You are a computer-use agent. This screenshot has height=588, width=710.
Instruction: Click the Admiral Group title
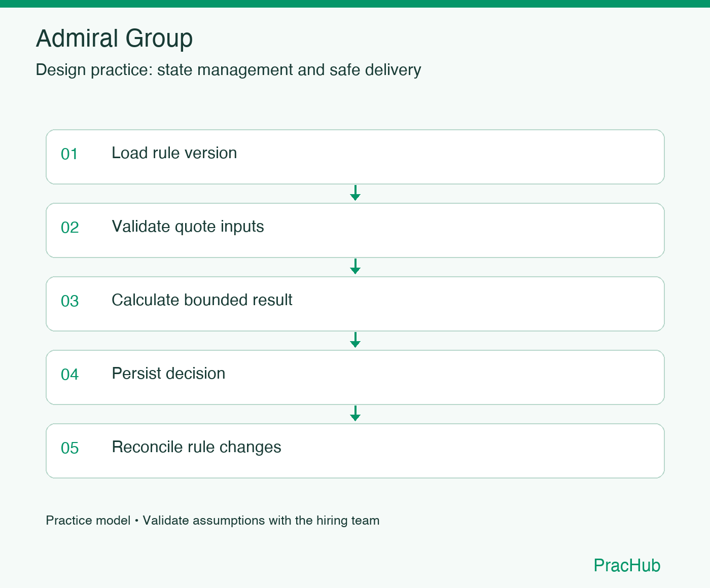[114, 39]
